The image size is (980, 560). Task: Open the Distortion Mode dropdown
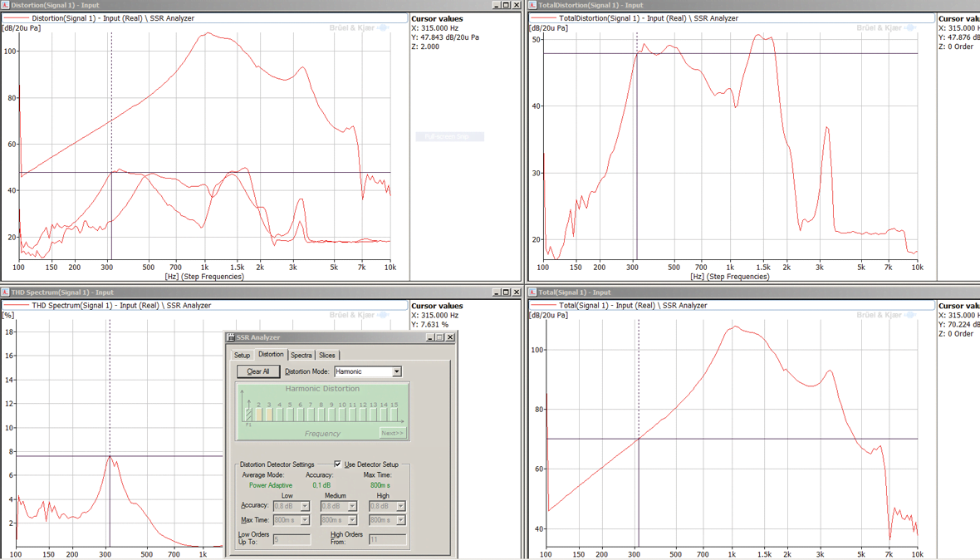pyautogui.click(x=396, y=371)
